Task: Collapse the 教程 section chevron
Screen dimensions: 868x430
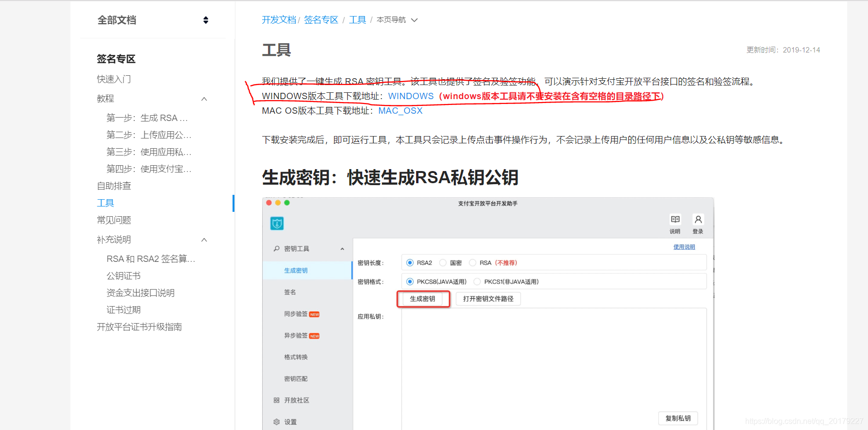Action: tap(204, 99)
